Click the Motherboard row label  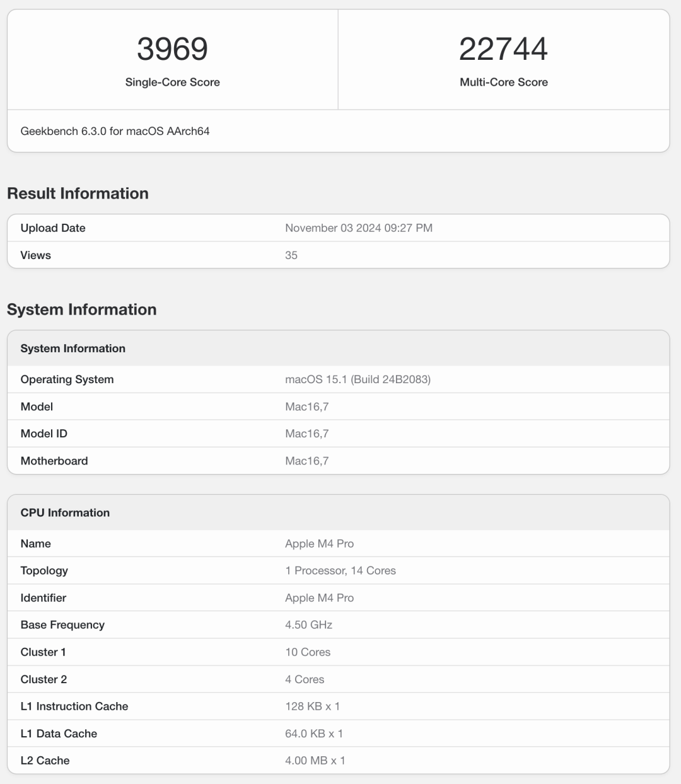point(54,461)
